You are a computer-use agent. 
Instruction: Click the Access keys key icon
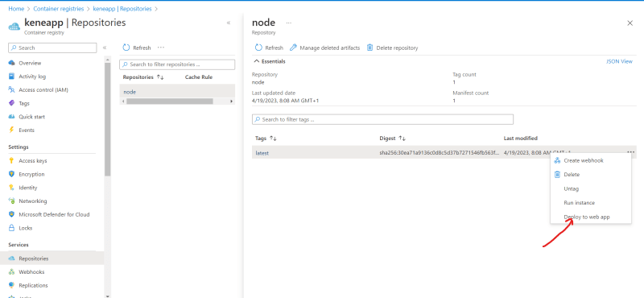(x=11, y=161)
